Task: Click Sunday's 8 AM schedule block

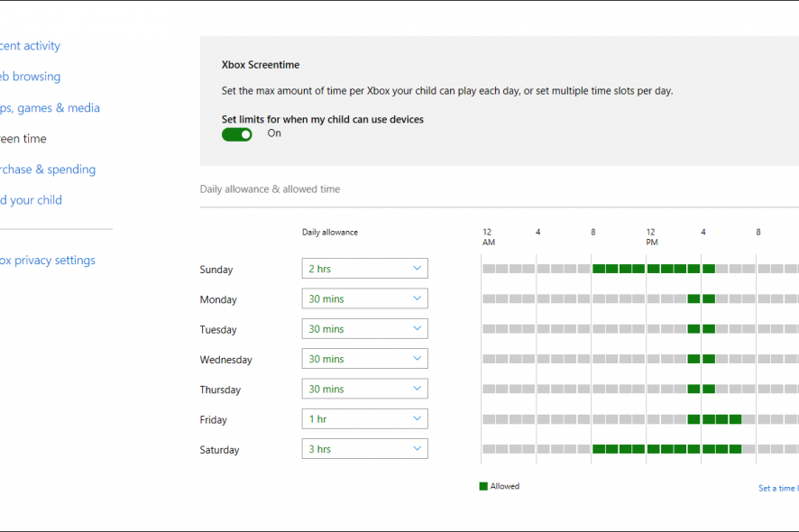Action: click(599, 269)
